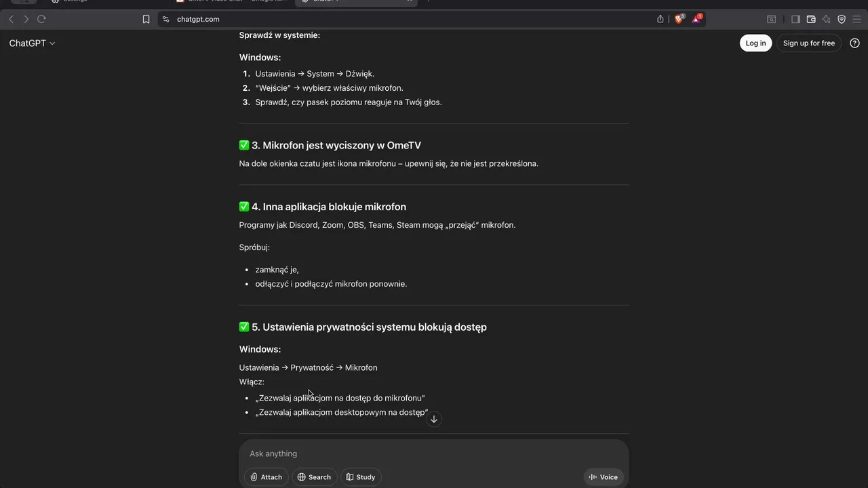Click the share page icon
The width and height of the screenshot is (868, 488).
click(x=660, y=19)
